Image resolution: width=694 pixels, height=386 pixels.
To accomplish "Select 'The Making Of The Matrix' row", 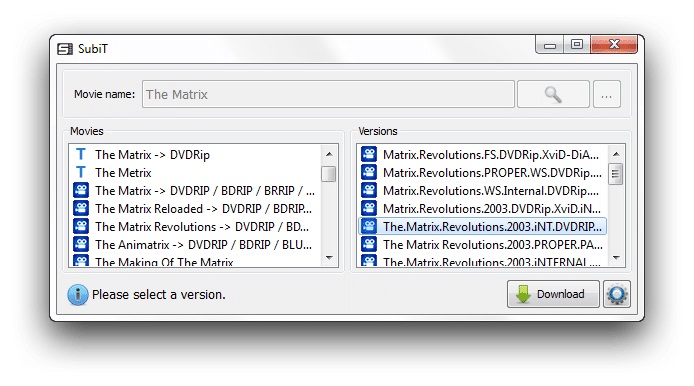I will (196, 261).
